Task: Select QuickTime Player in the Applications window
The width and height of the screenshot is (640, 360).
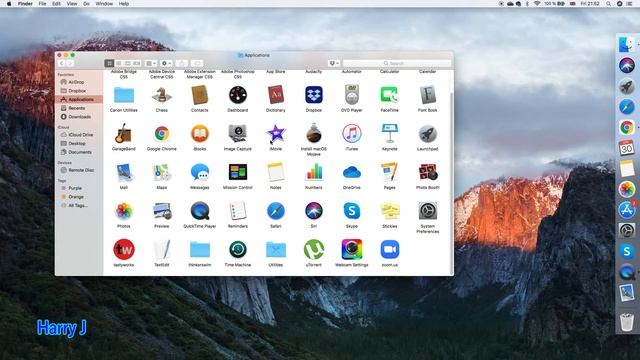Action: 200,211
